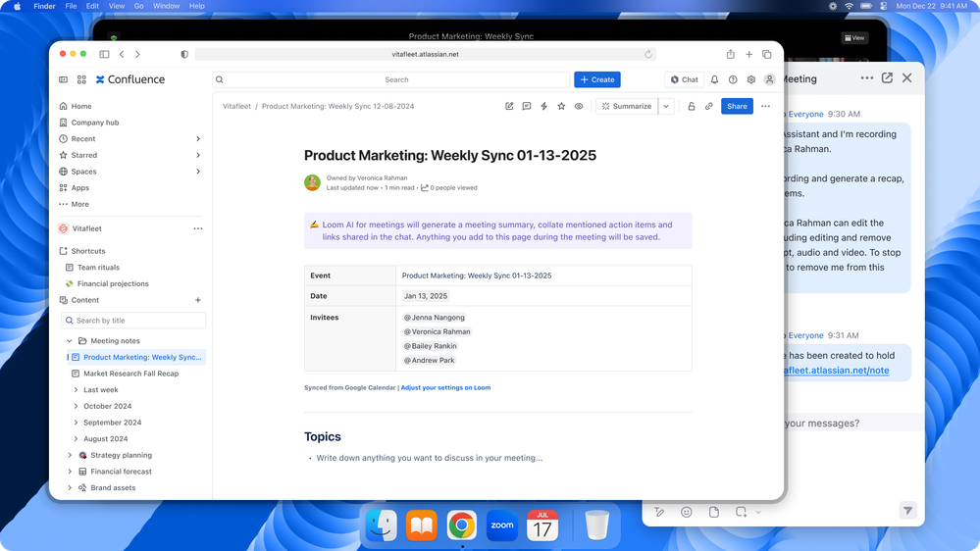Open the page more actions ellipsis
The image size is (980, 551).
pyautogui.click(x=765, y=106)
